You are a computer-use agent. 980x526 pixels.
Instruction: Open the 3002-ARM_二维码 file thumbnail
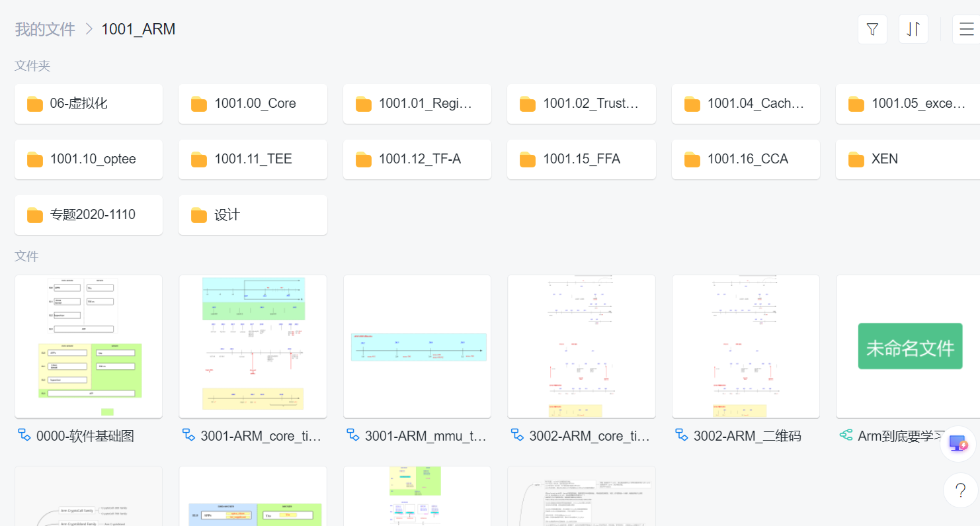[x=746, y=347]
